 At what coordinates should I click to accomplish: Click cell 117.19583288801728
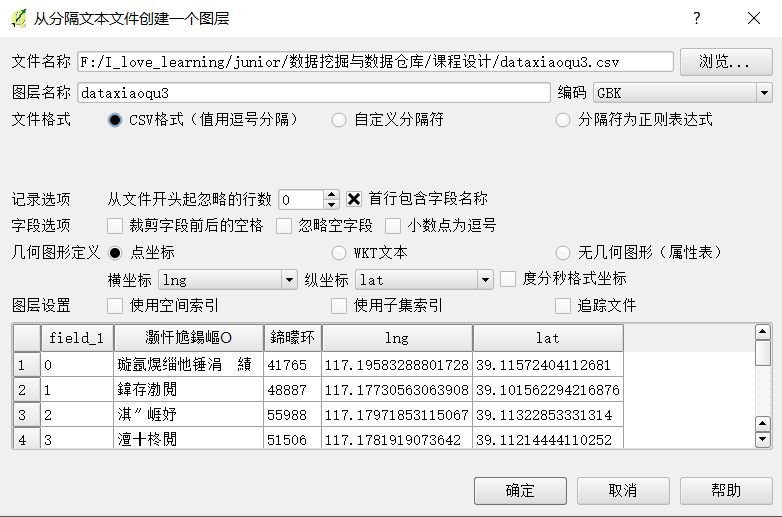397,365
